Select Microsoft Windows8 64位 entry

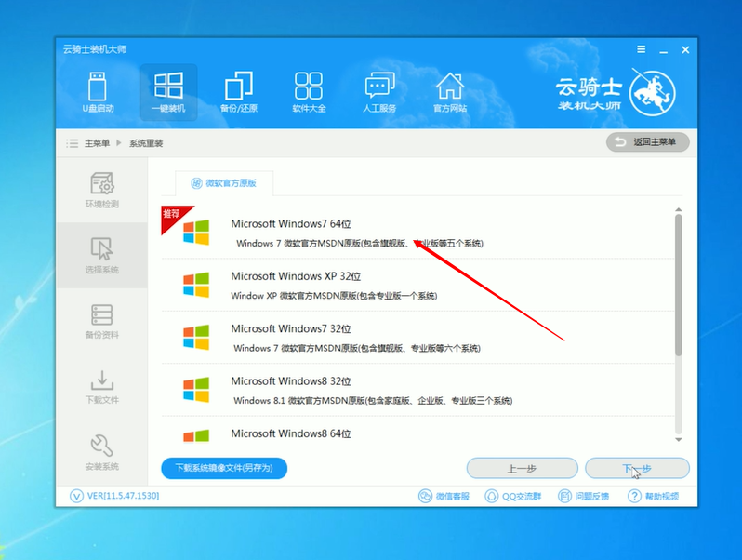[x=418, y=430]
